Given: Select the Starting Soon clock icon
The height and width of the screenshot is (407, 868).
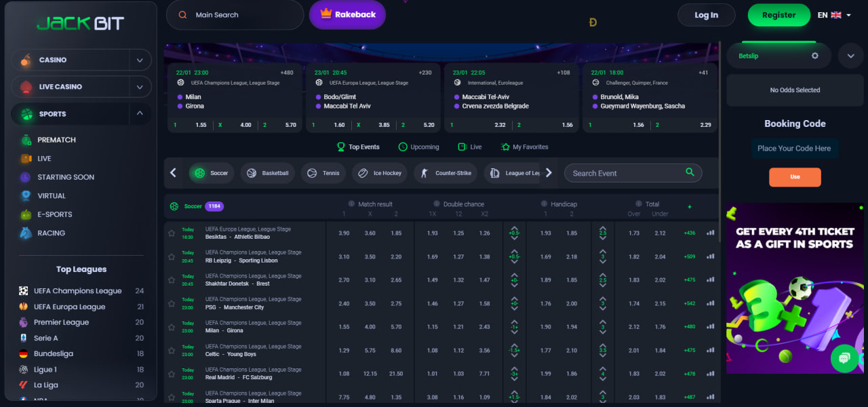Looking at the screenshot, I should pyautogui.click(x=25, y=177).
